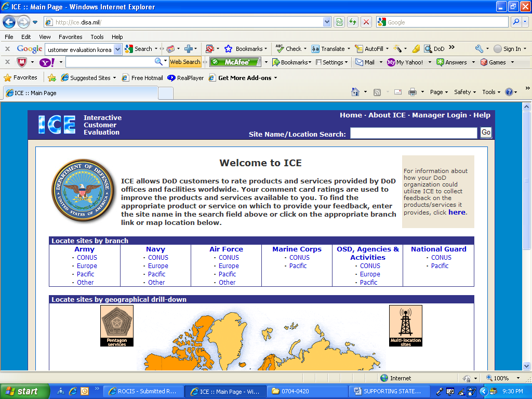Click the McAfee green toolbar button
Viewport: 532px width, 399px height.
[236, 62]
